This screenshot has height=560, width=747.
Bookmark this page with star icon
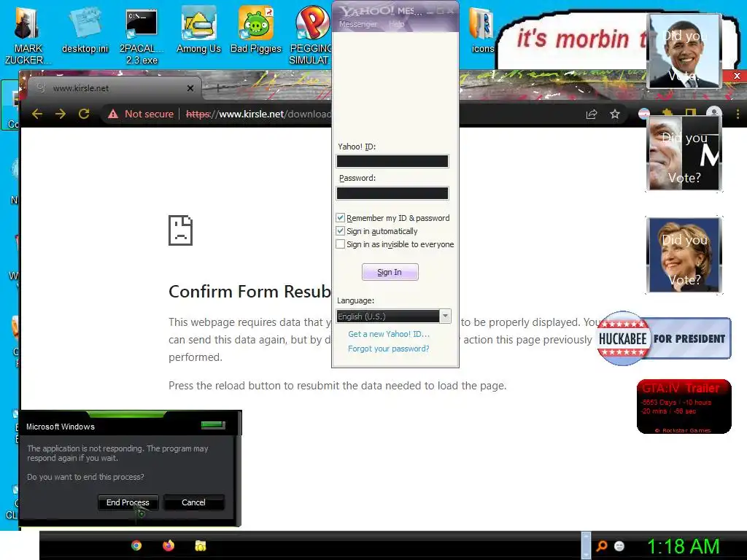point(614,114)
